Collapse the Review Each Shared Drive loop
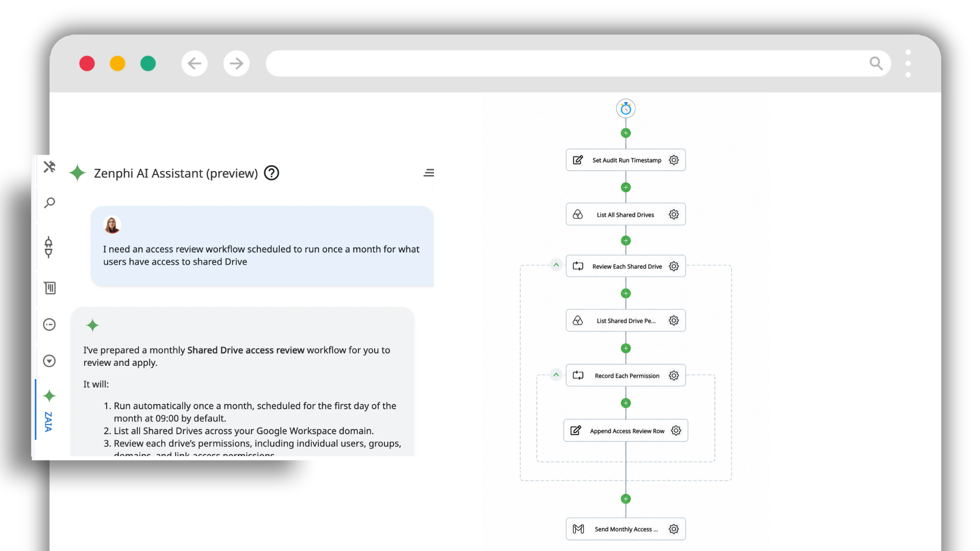Screen dimensions: 980x551 (556, 265)
